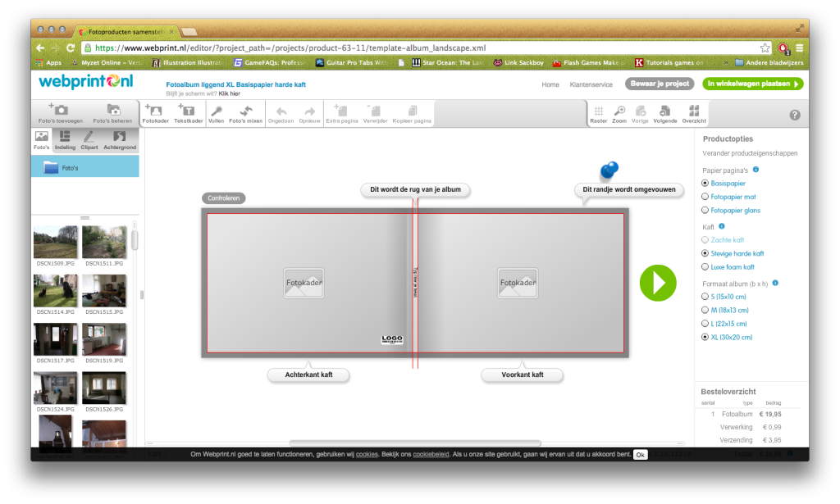Open the Overzicht page overview
The width and height of the screenshot is (840, 504).
(x=694, y=111)
